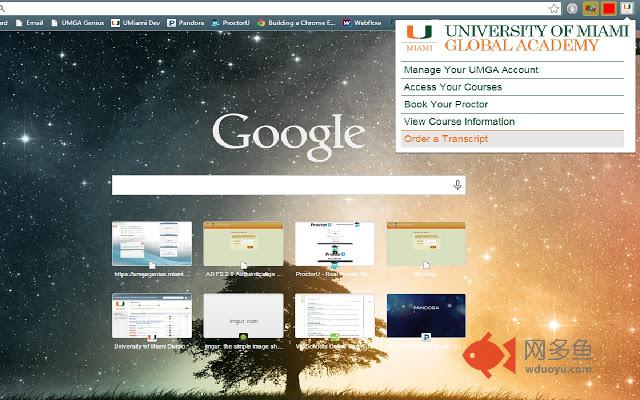Image resolution: width=640 pixels, height=400 pixels.
Task: Click the Google logo
Action: (289, 137)
